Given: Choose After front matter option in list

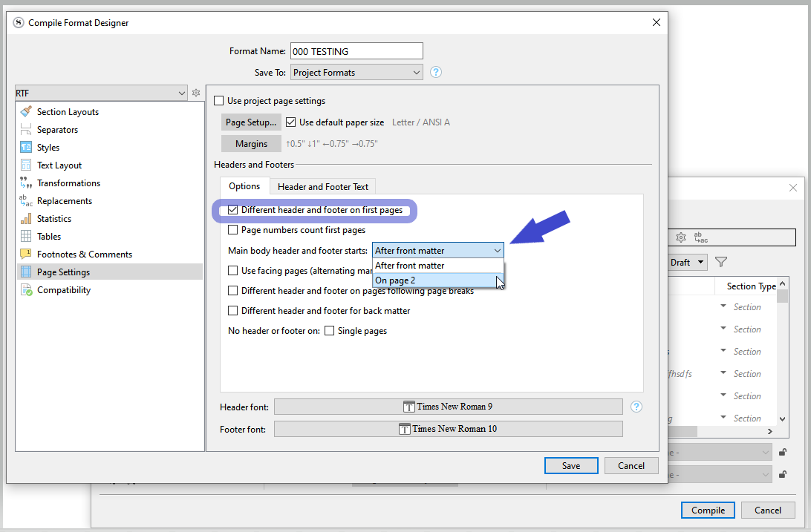Looking at the screenshot, I should [437, 266].
